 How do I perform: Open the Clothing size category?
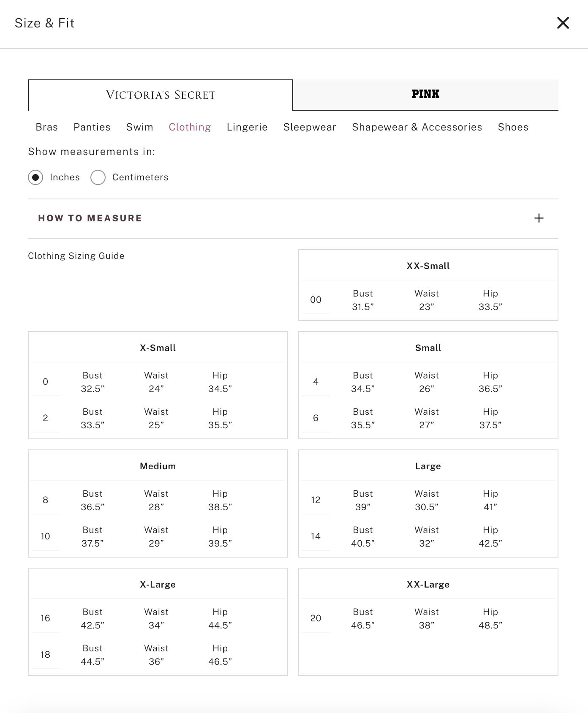tap(190, 127)
